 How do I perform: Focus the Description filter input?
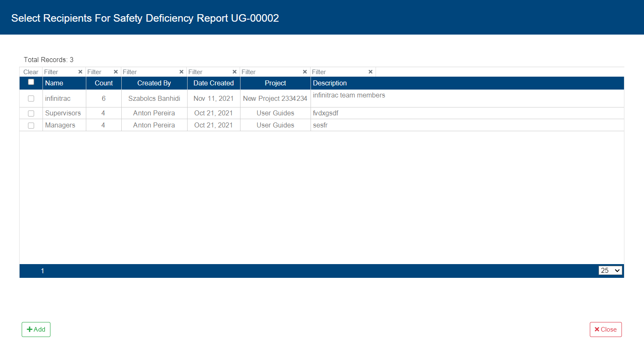[339, 72]
